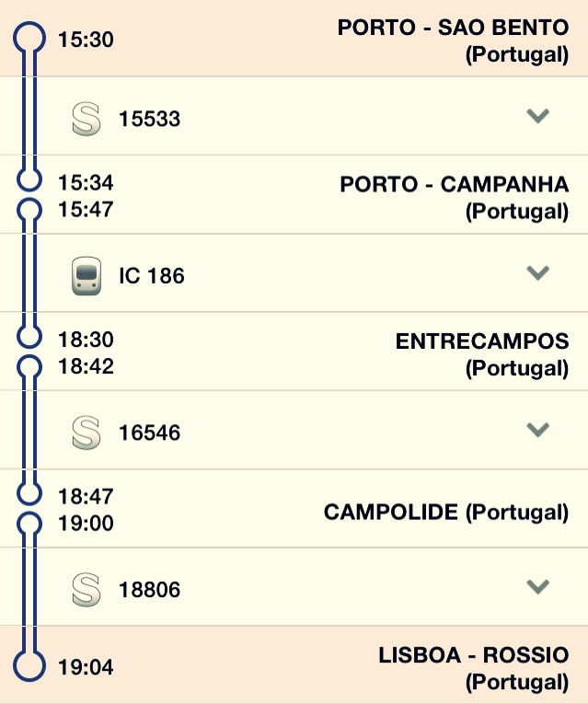This screenshot has height=704, width=588.
Task: Click the S suburban icon for train 16546
Action: 86,433
